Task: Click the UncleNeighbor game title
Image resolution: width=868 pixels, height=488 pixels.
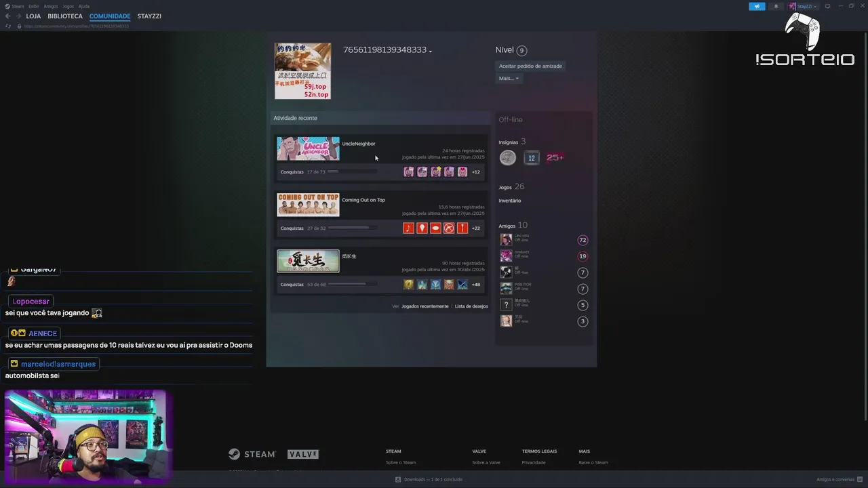Action: tap(359, 144)
